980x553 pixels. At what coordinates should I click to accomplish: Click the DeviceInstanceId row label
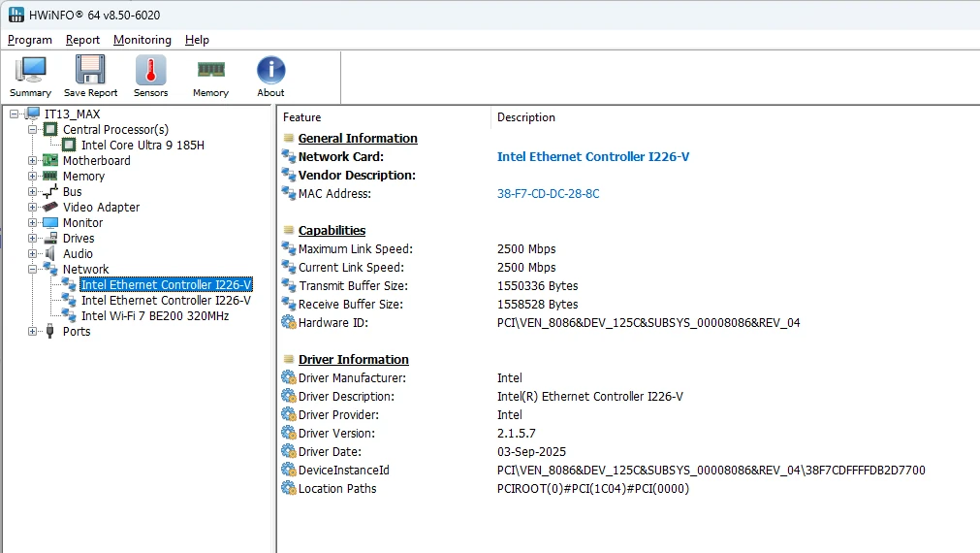click(x=344, y=470)
